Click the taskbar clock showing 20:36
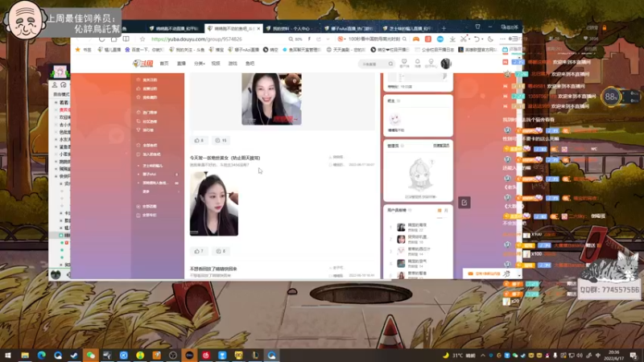 pos(614,356)
